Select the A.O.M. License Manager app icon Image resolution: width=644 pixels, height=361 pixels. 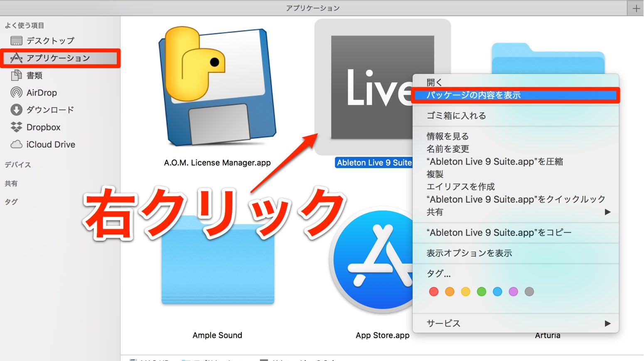pyautogui.click(x=217, y=87)
